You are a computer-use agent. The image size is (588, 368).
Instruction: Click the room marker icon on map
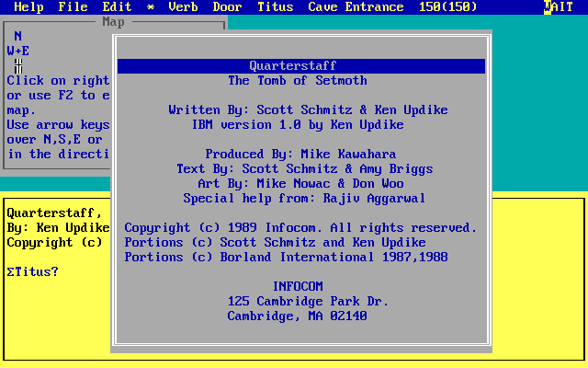pos(18,66)
